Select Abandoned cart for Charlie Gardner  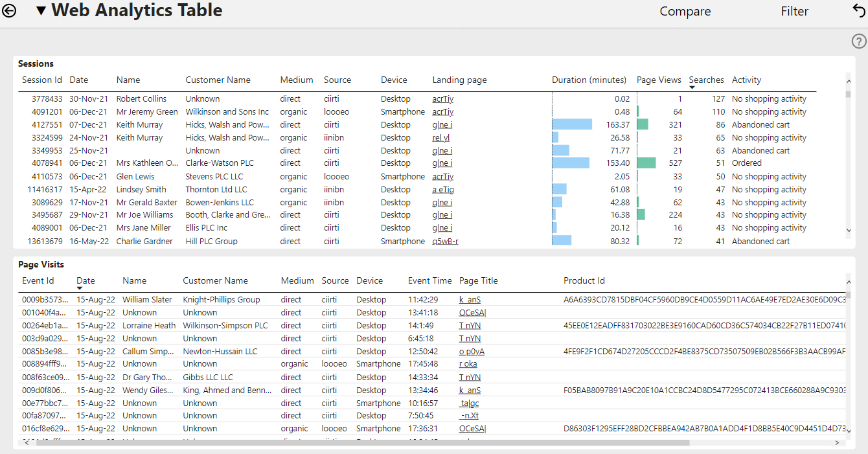pyautogui.click(x=760, y=241)
